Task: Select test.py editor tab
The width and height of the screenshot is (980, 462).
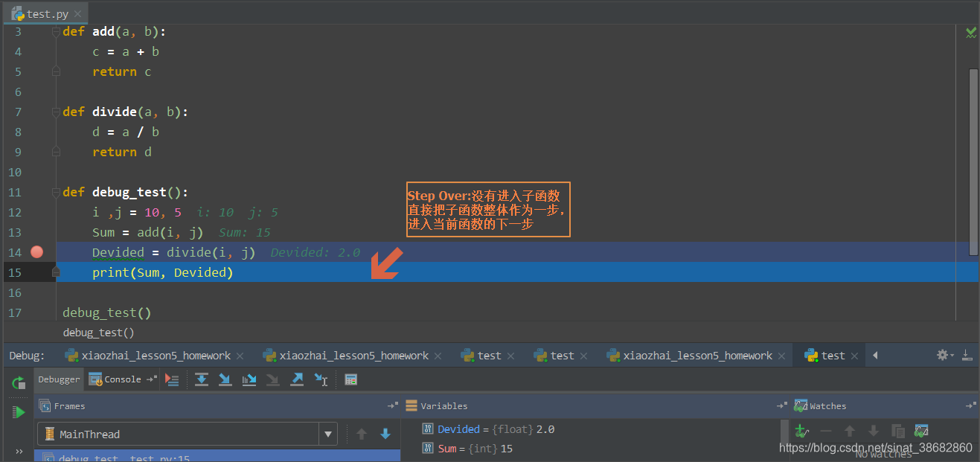Action: 48,13
